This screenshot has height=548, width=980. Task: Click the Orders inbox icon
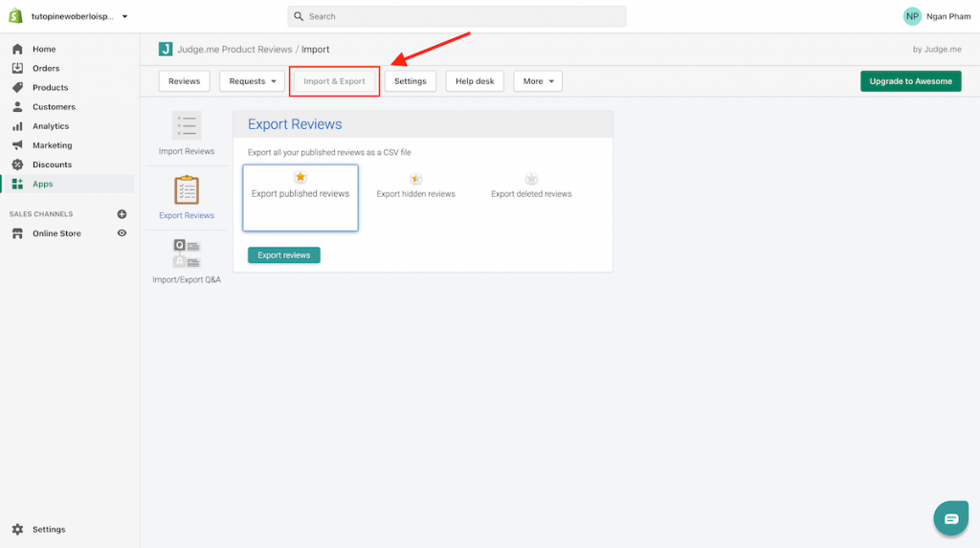pyautogui.click(x=17, y=68)
